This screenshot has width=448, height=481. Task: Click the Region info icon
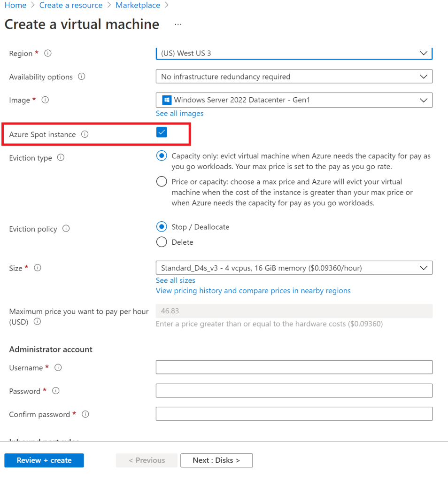48,53
